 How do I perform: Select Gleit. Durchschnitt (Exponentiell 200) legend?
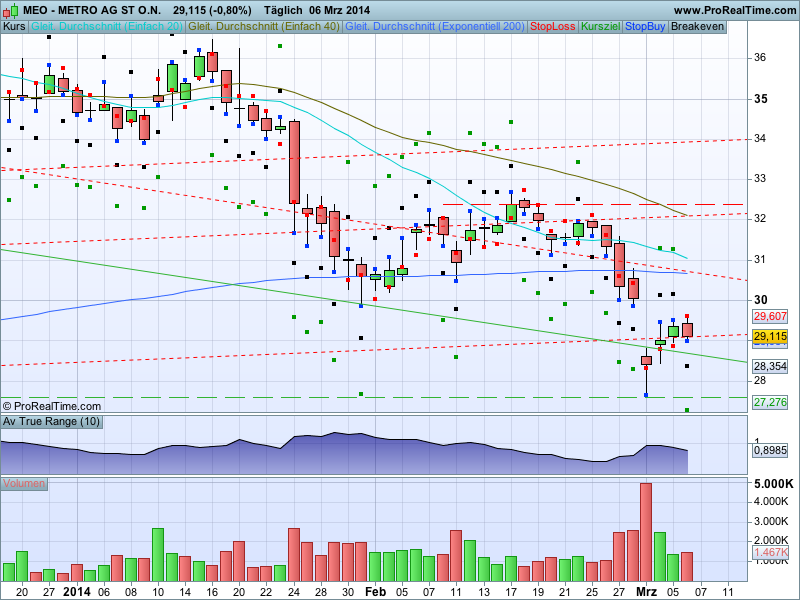point(435,27)
